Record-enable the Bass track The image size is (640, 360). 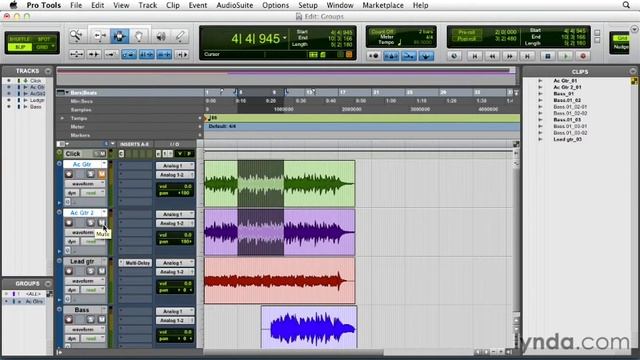click(69, 320)
